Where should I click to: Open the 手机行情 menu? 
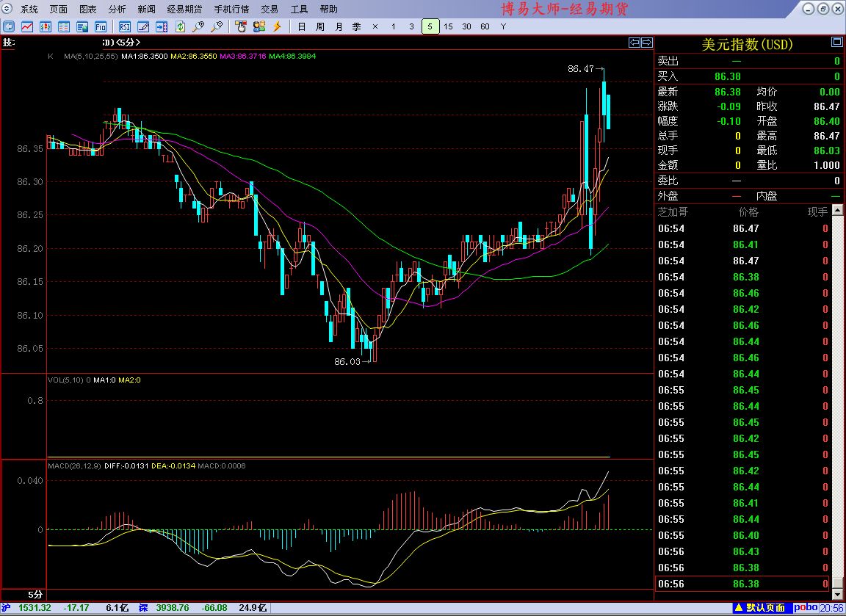[231, 9]
